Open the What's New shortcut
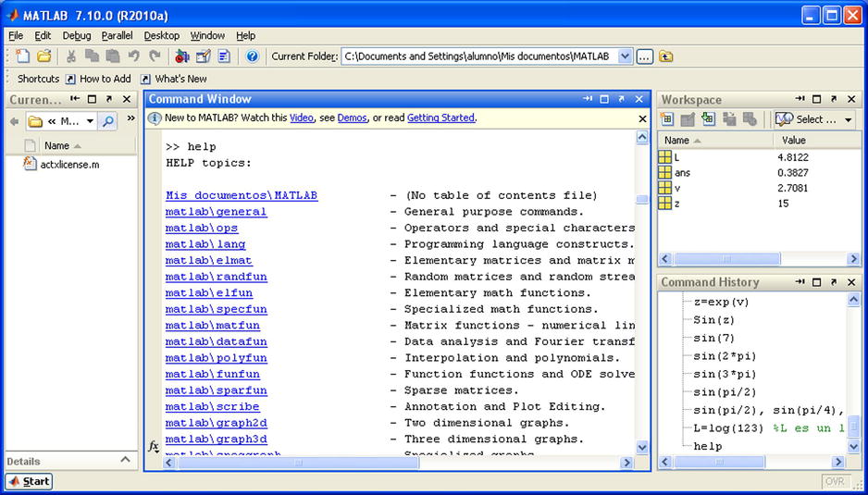The width and height of the screenshot is (868, 495). (x=174, y=79)
